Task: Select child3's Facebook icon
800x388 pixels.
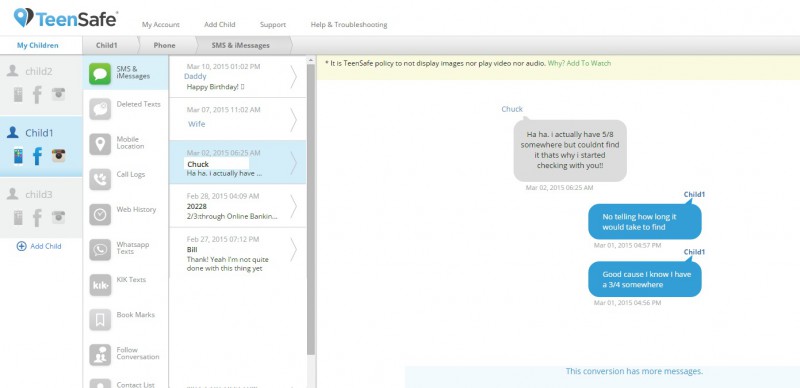Action: click(37, 217)
